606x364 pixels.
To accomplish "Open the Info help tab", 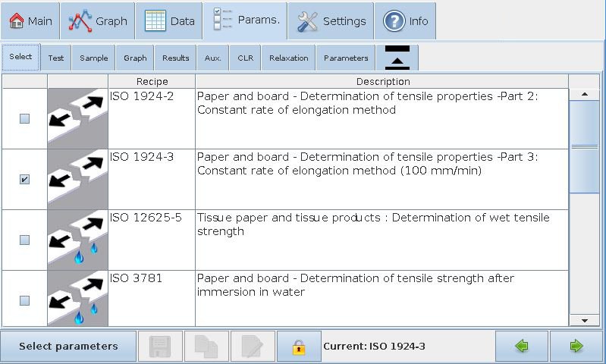I will coord(406,21).
